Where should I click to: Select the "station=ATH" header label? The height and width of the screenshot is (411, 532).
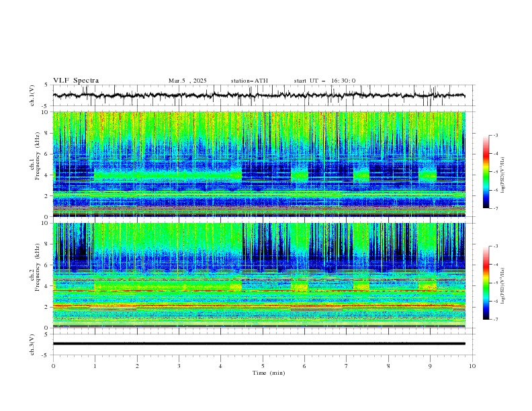coord(249,81)
